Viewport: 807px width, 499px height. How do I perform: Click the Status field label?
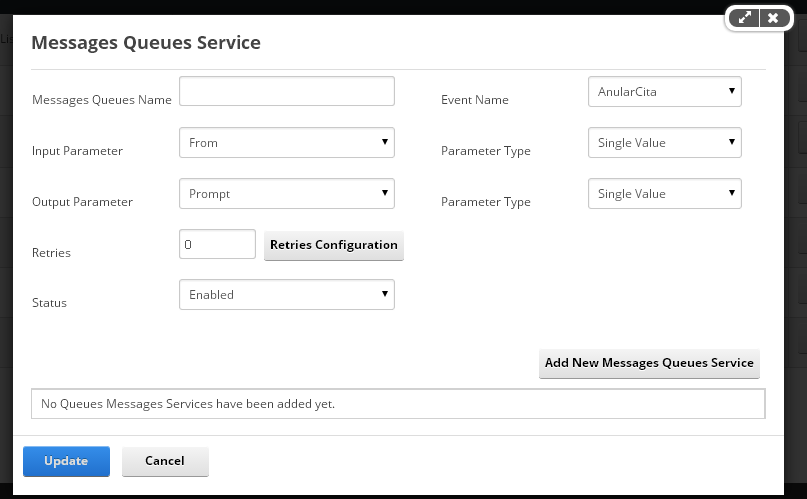(49, 302)
